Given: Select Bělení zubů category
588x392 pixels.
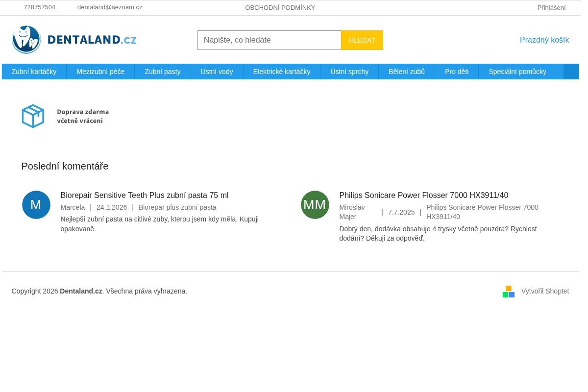Looking at the screenshot, I should tap(407, 72).
